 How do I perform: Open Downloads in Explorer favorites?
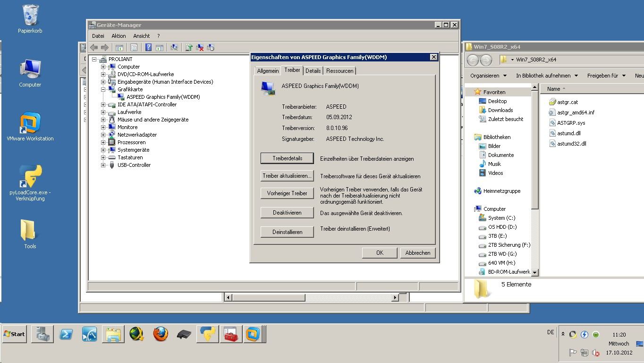point(500,110)
